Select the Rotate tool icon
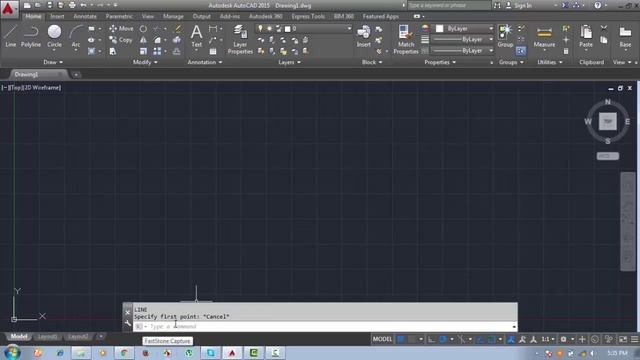The height and width of the screenshot is (360, 640). tap(143, 29)
